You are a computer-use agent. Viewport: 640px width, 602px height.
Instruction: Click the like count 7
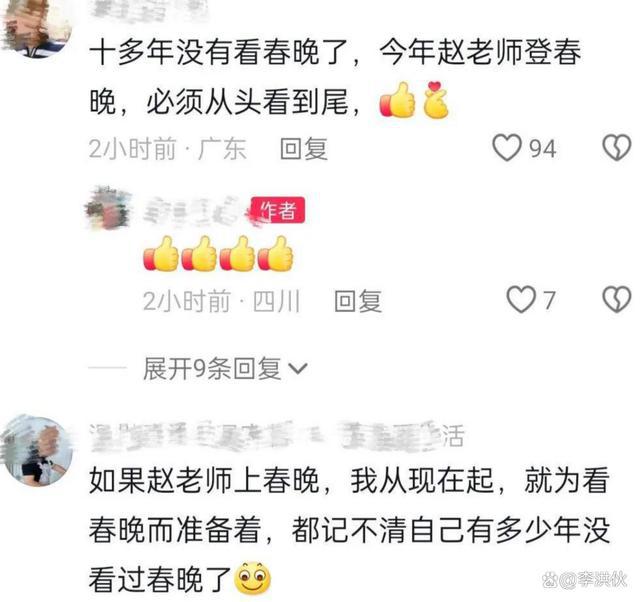[x=549, y=300]
